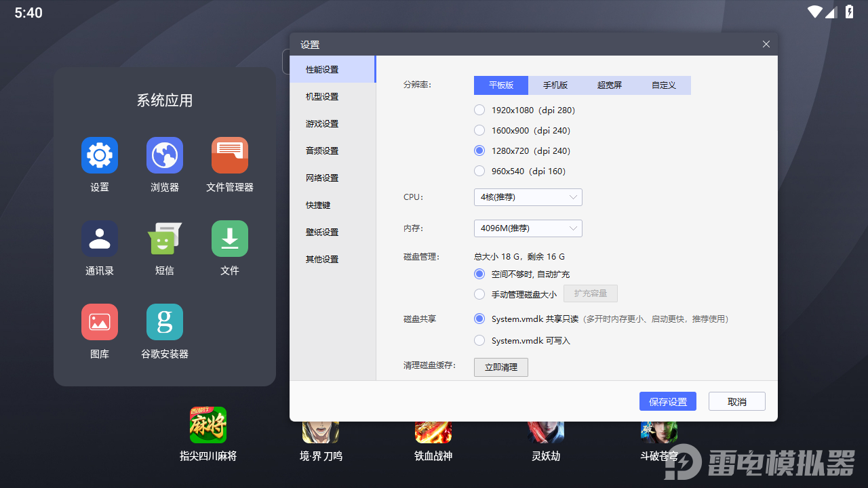
Task: Launch the 谷歌安装器 app icon
Action: click(165, 322)
